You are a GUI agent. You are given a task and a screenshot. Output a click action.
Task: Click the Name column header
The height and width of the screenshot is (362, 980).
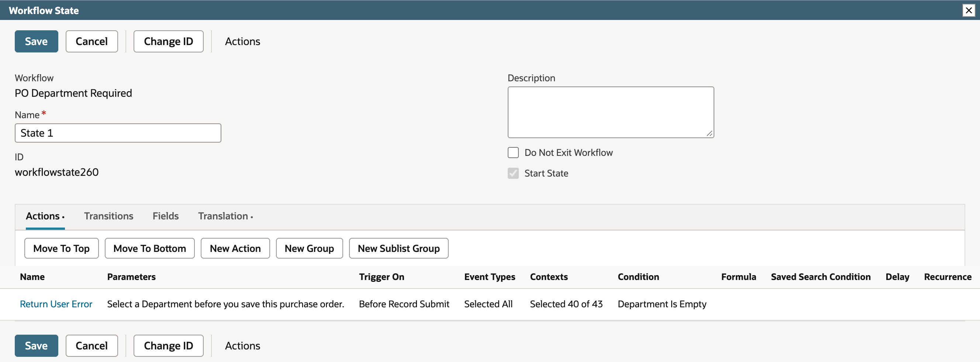[32, 277]
